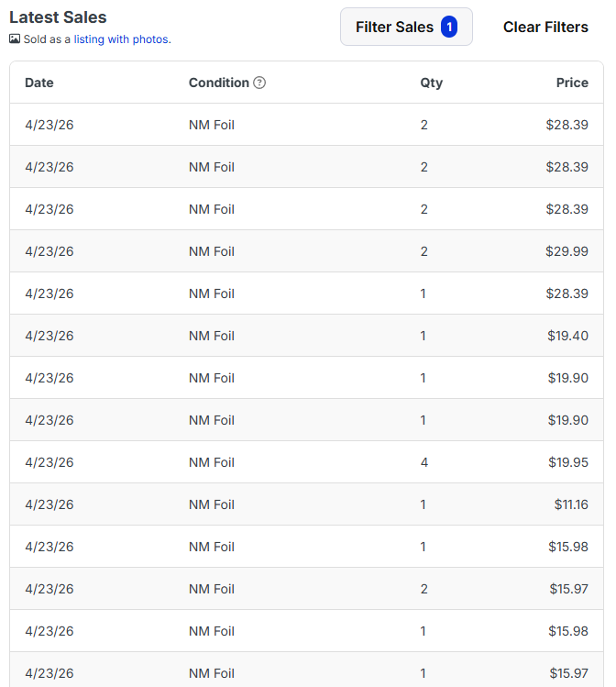The height and width of the screenshot is (687, 616).
Task: Click the Qty column header
Action: (x=431, y=83)
